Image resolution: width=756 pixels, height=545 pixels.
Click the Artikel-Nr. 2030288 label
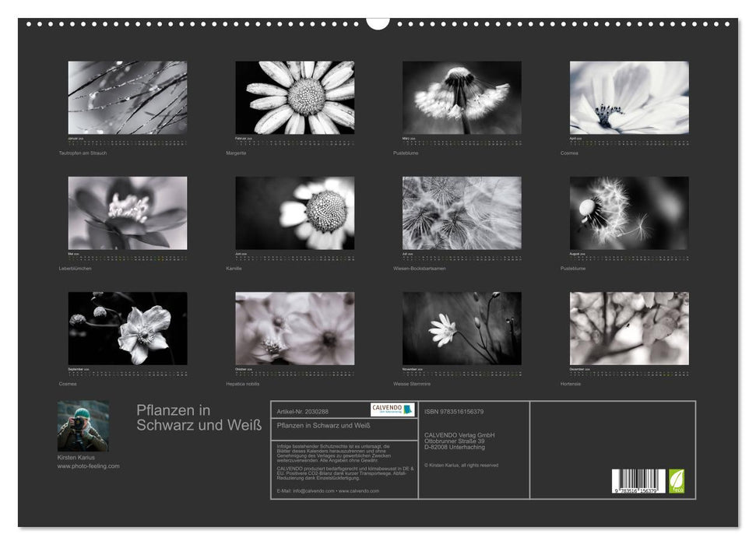[303, 411]
